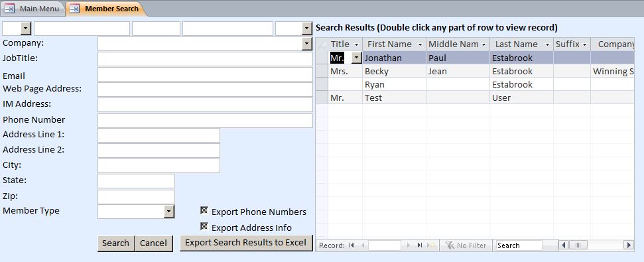Click the Address Line 2 field

(159, 151)
